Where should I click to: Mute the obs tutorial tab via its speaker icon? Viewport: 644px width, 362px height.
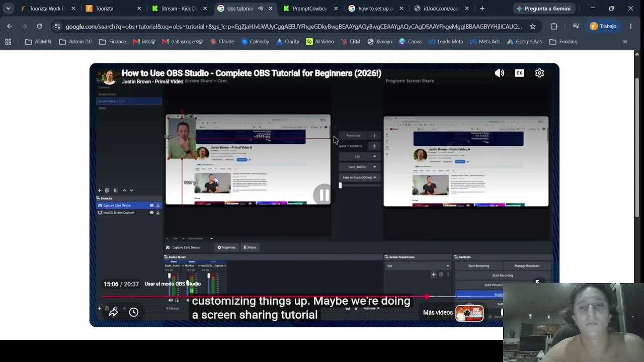pos(260,9)
